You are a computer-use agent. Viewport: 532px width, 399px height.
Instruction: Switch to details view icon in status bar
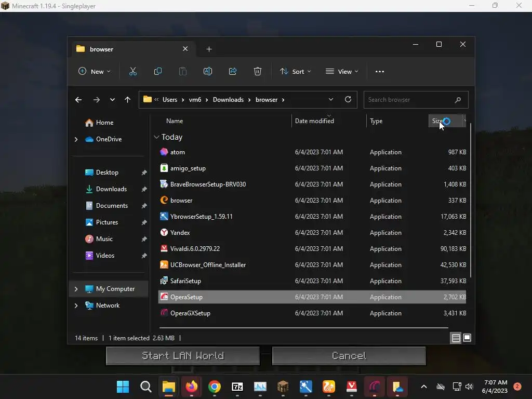click(x=456, y=338)
